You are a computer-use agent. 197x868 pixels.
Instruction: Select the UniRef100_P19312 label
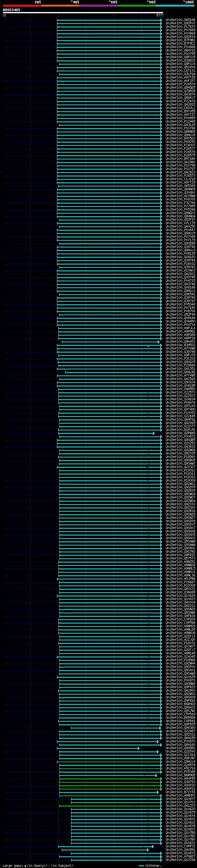[x=180, y=470]
